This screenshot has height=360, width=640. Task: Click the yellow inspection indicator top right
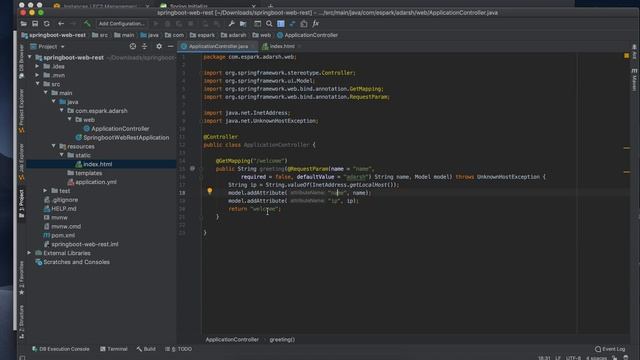627,56
